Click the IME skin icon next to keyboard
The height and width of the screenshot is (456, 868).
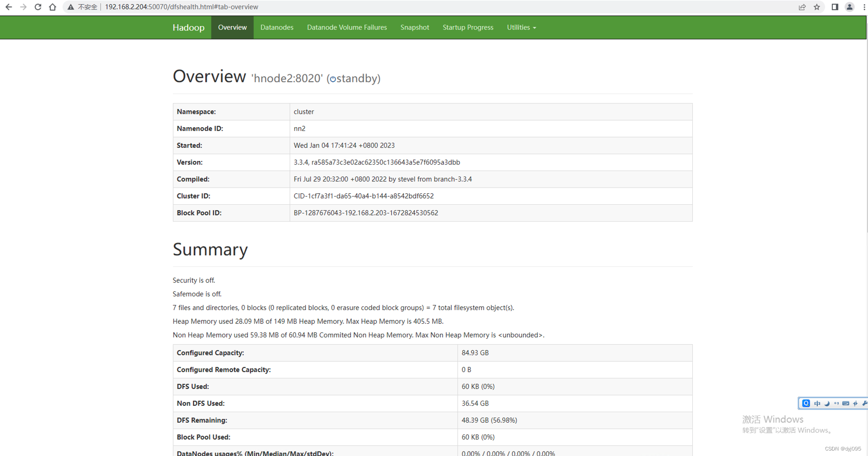point(855,403)
